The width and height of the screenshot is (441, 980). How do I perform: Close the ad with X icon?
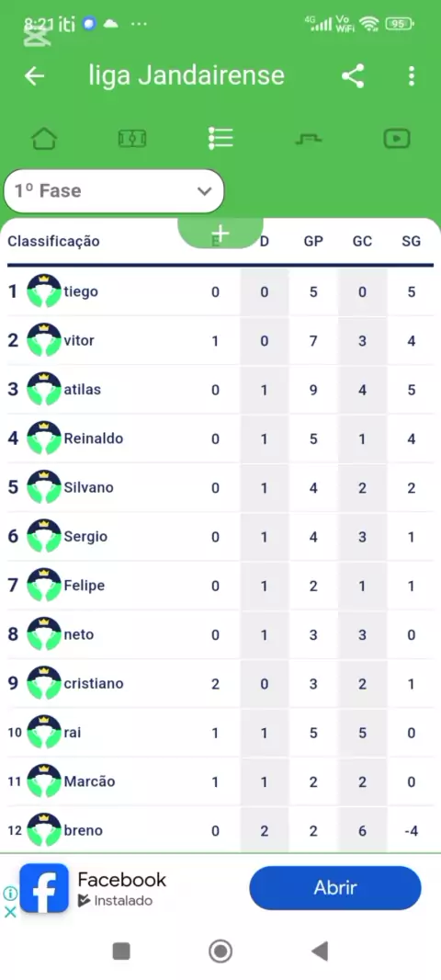(x=10, y=912)
